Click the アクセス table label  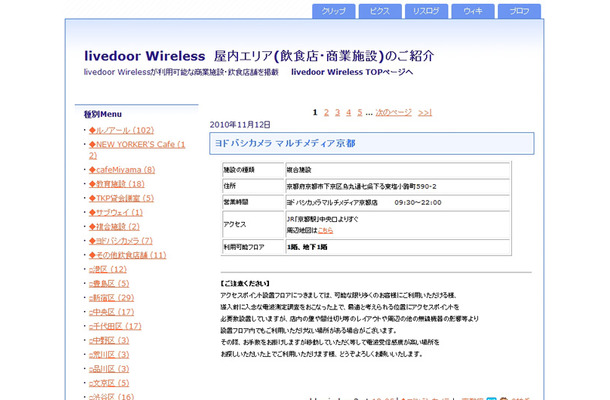point(235,225)
